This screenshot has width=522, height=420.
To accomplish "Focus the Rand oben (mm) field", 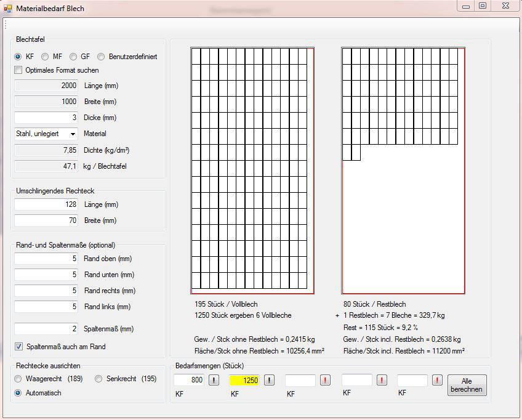I will point(46,259).
